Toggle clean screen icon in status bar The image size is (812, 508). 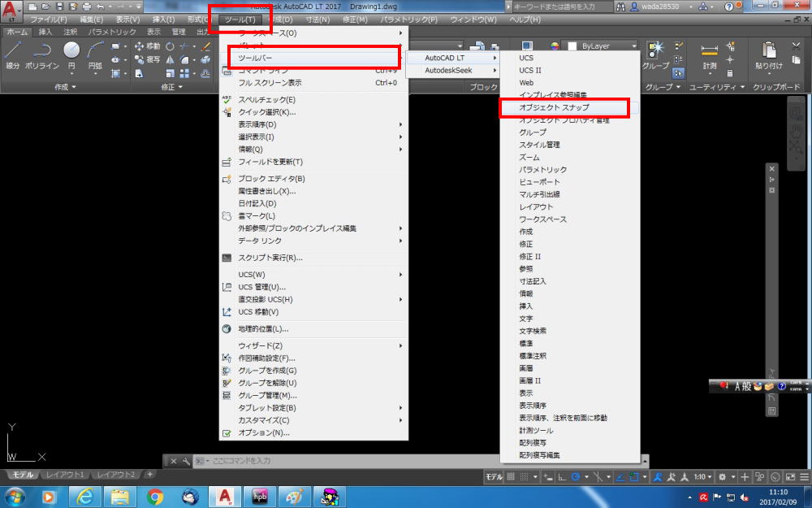tap(790, 477)
